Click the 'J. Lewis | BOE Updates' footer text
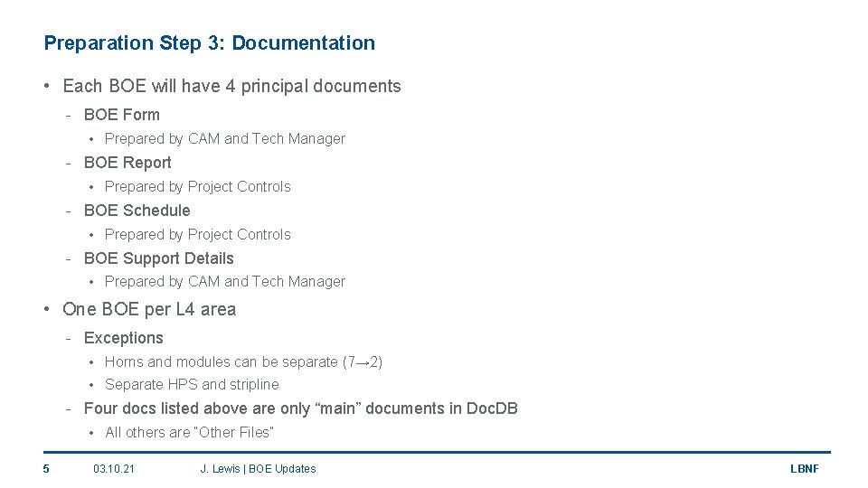 (x=258, y=469)
